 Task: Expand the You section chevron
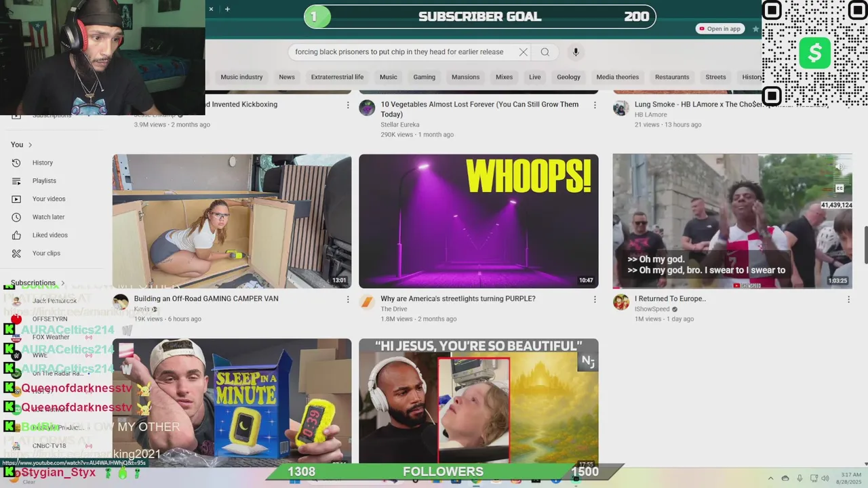pos(30,145)
